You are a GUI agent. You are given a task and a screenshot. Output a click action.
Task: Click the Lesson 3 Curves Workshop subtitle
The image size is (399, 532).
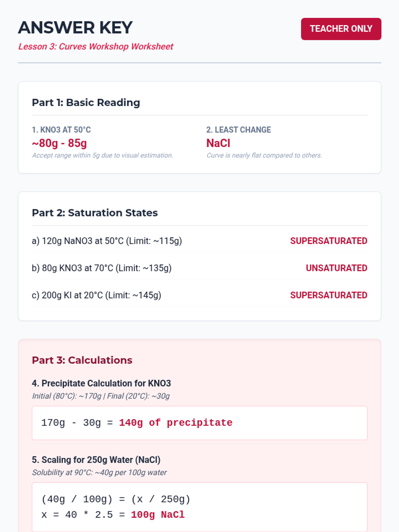coord(96,47)
